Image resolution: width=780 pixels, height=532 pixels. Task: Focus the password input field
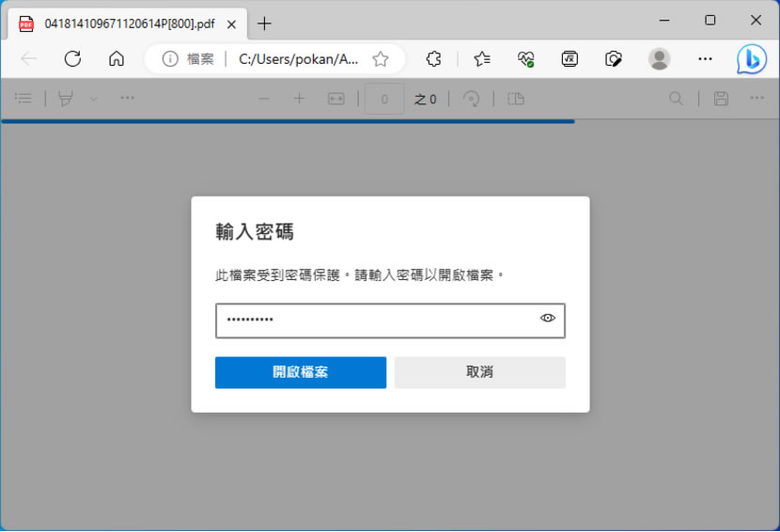click(376, 320)
